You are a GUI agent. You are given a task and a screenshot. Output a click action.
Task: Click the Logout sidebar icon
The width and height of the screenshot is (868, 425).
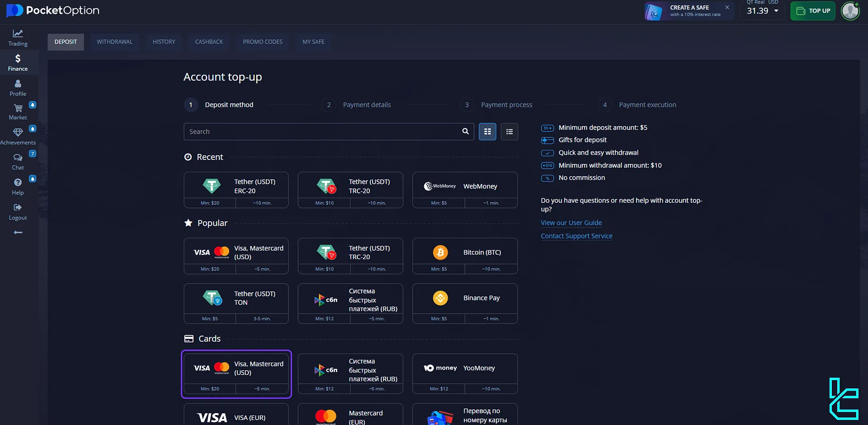[18, 207]
